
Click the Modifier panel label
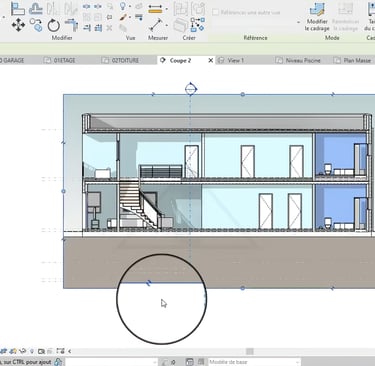coord(62,38)
